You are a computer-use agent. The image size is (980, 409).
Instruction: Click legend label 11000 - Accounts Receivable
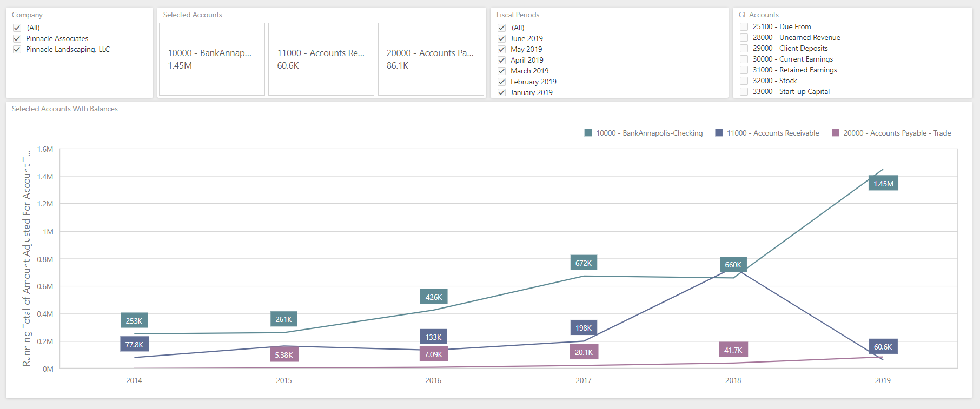click(773, 133)
